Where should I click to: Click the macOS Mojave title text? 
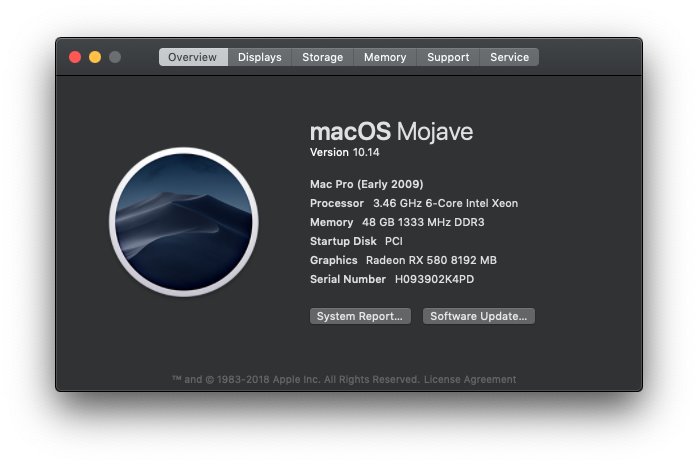pos(391,132)
